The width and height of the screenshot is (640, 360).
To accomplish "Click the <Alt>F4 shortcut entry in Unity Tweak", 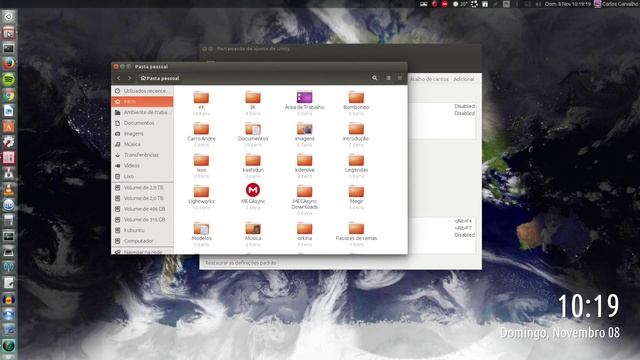I will click(463, 221).
